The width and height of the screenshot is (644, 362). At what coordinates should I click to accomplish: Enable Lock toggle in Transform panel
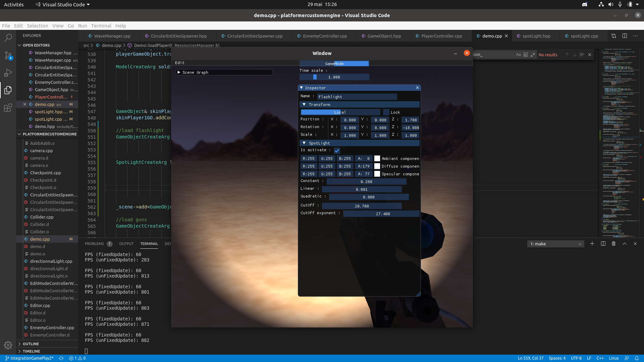pyautogui.click(x=384, y=112)
